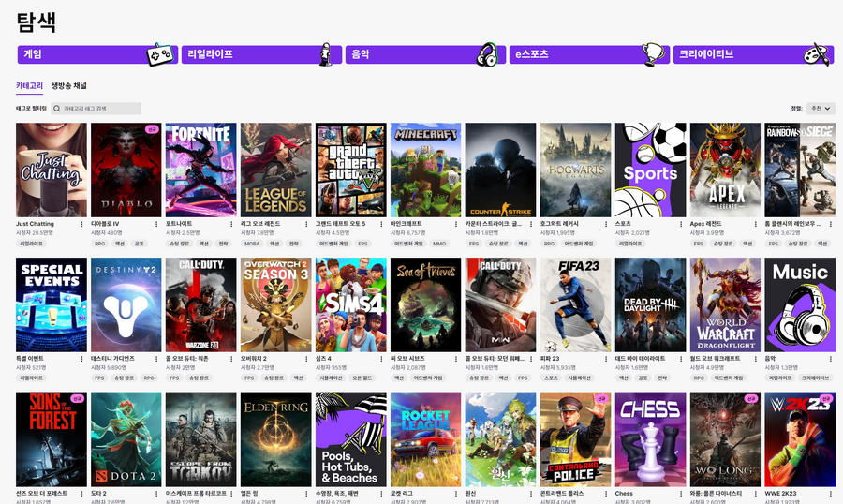Open the League of Legends cover

(275, 170)
